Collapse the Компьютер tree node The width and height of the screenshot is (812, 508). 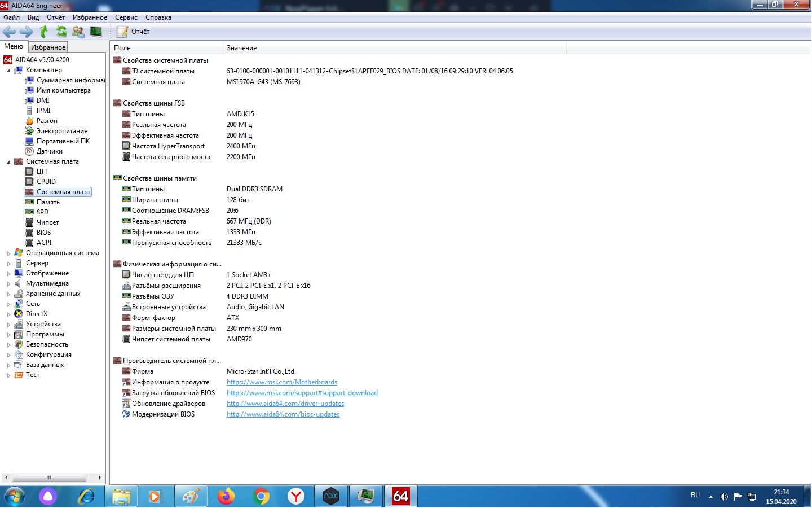[8, 71]
